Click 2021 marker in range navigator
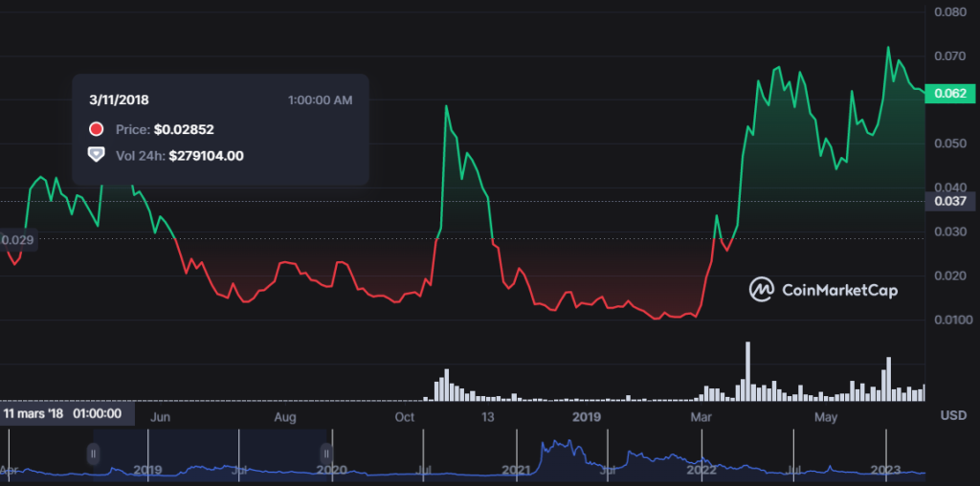980x486 pixels. pos(516,469)
